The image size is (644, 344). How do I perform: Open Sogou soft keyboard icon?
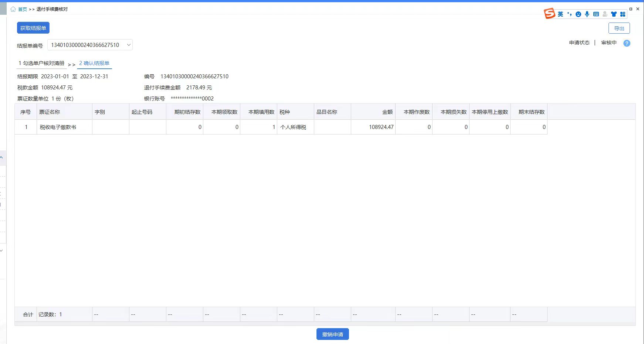coord(596,14)
